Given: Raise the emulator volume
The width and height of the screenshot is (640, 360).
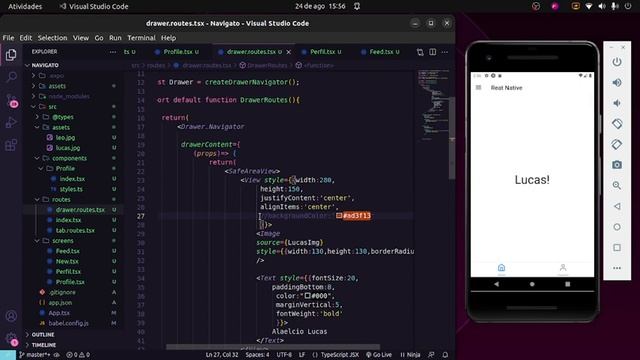Looking at the screenshot, I should click(x=617, y=82).
